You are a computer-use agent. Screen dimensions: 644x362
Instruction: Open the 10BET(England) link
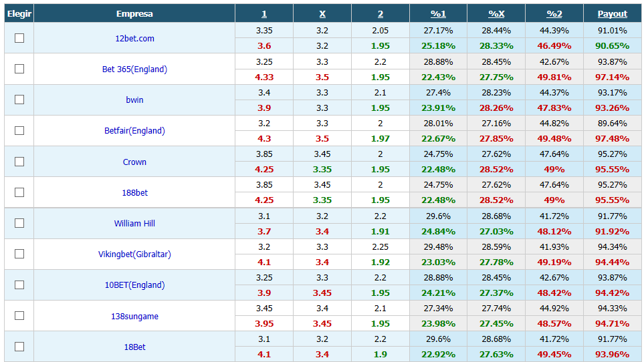click(134, 285)
